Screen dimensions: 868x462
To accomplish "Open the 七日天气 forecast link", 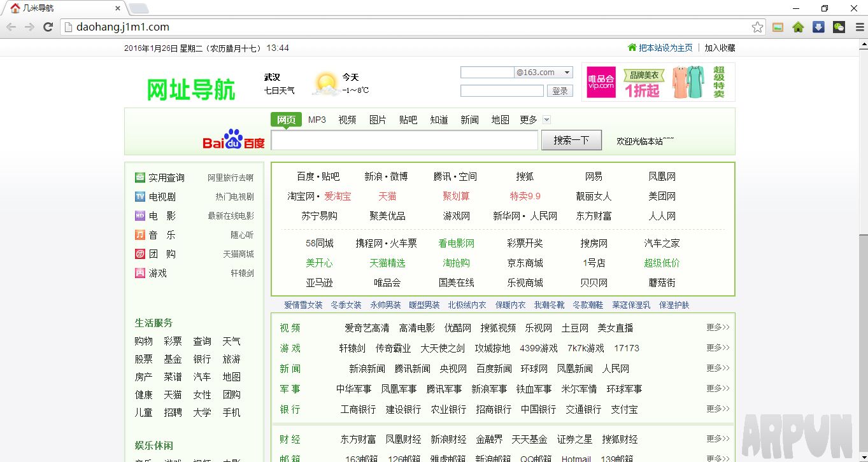I will (280, 90).
